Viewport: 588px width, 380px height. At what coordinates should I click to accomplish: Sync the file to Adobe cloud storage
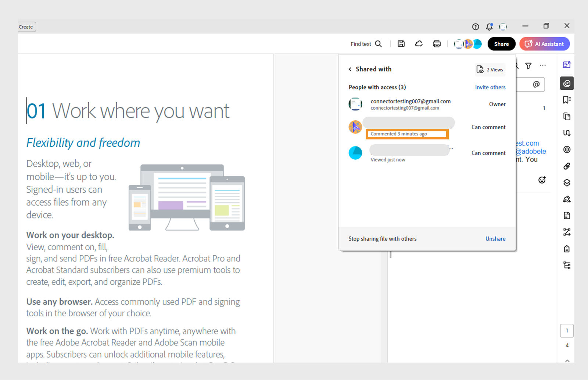(419, 43)
